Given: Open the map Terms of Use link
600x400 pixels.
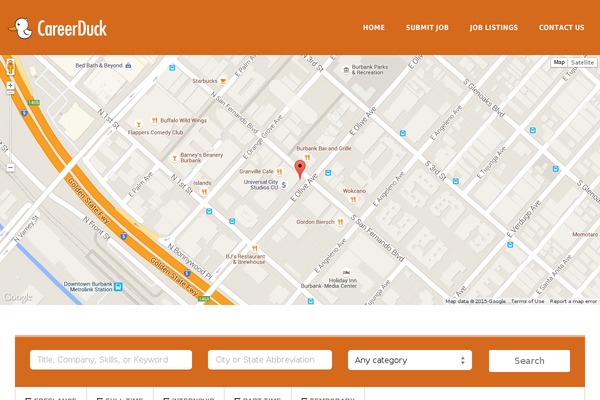Looking at the screenshot, I should point(527,301).
